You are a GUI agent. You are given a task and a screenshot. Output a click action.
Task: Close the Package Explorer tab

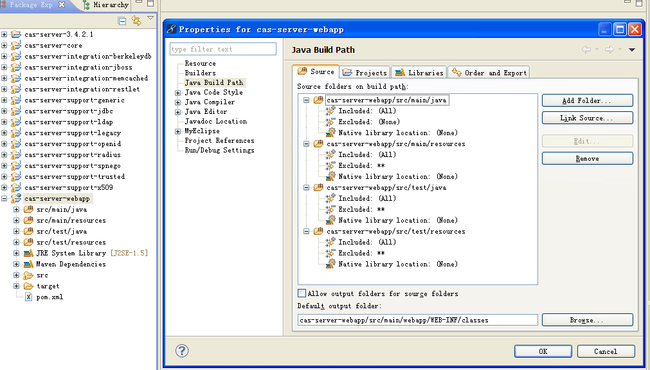(62, 5)
